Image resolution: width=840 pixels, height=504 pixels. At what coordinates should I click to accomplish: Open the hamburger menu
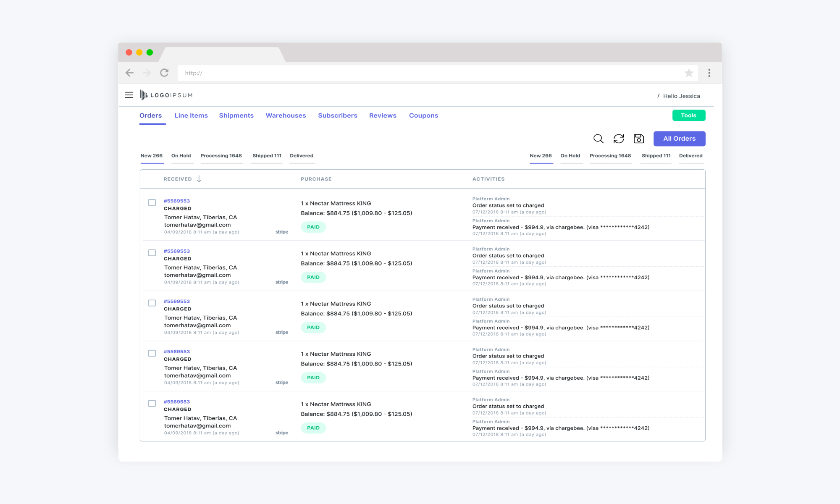tap(129, 95)
